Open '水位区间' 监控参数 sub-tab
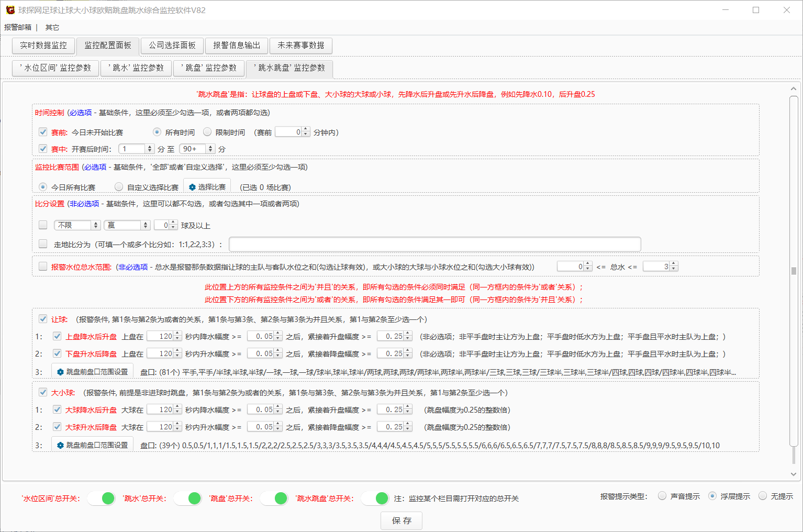 [55, 68]
